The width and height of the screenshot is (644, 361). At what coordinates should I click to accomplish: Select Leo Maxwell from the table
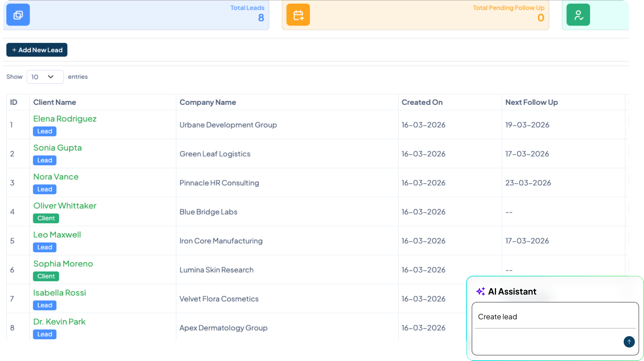[57, 235]
